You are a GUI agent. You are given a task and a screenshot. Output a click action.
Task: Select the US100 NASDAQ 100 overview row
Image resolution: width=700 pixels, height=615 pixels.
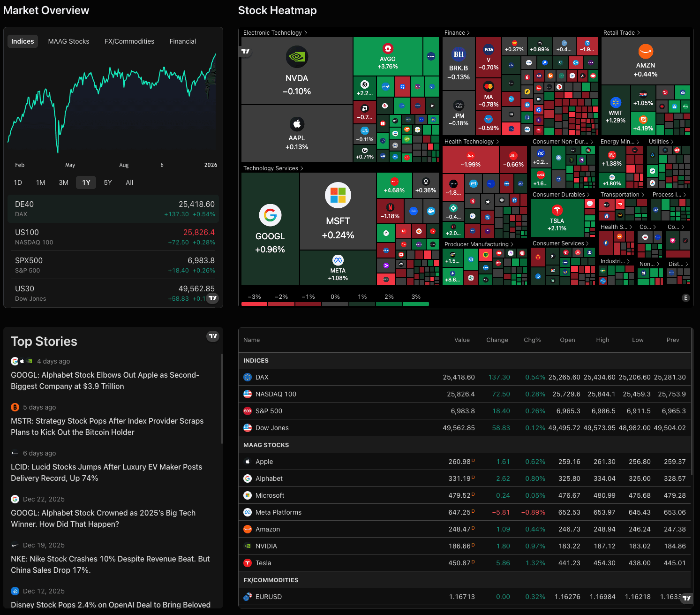pos(113,237)
